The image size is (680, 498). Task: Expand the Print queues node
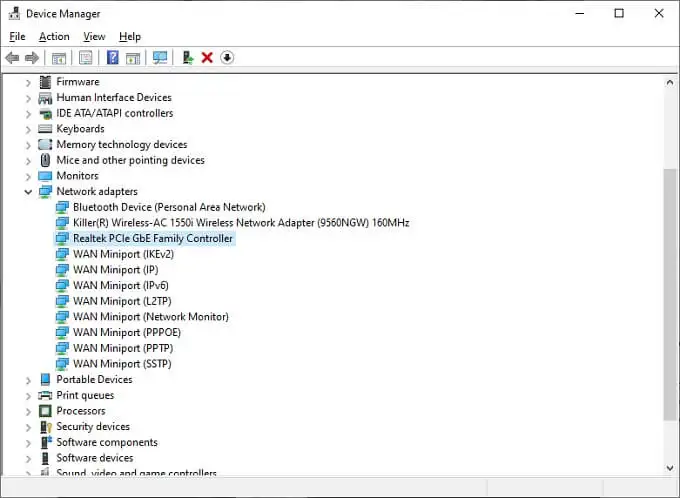(x=28, y=396)
